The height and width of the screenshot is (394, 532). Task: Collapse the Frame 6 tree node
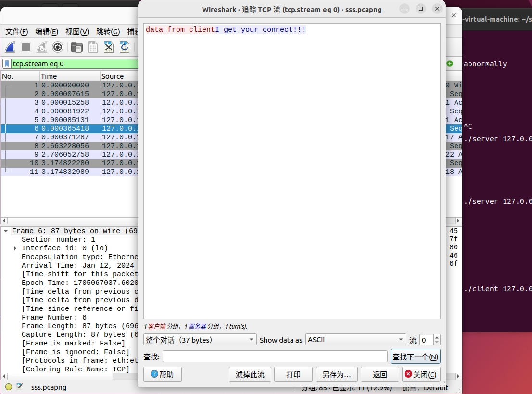(6, 231)
